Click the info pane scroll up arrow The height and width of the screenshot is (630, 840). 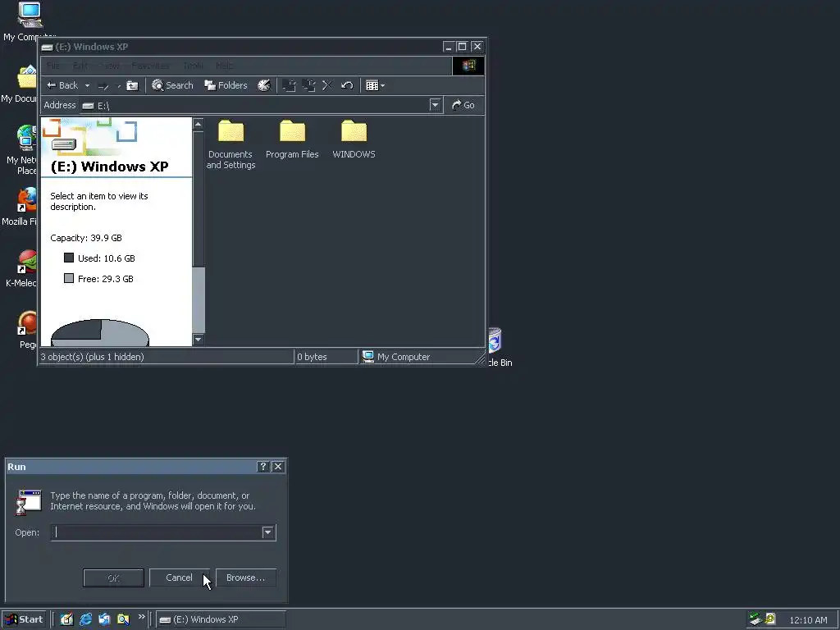[x=199, y=125]
